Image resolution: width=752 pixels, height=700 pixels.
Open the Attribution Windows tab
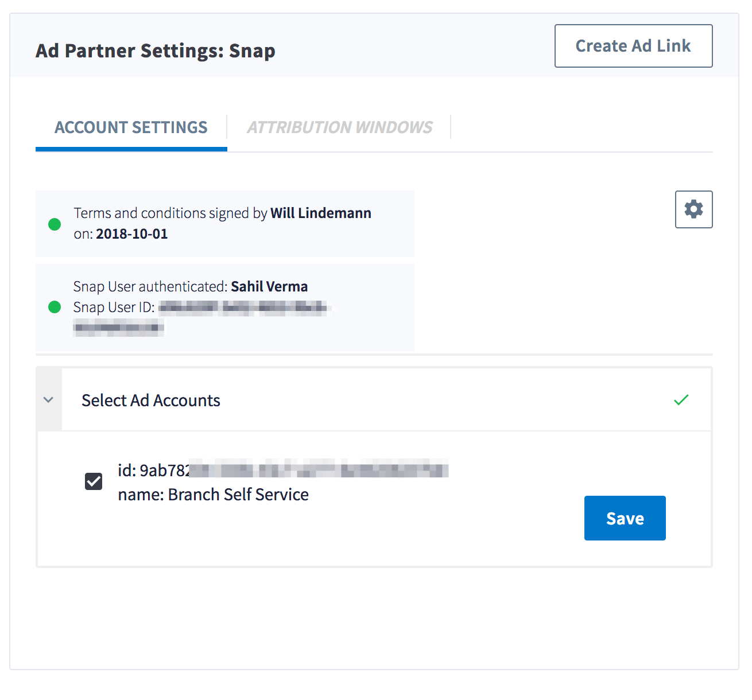[340, 127]
